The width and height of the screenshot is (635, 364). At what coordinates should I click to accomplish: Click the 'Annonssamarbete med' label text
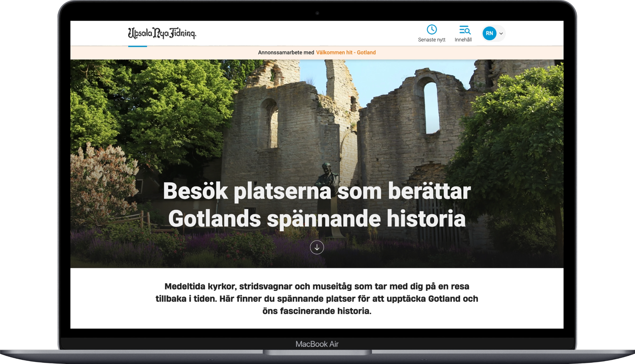[286, 53]
